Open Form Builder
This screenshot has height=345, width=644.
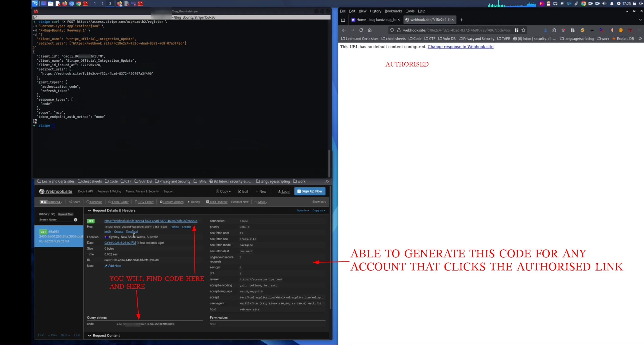click(x=118, y=202)
